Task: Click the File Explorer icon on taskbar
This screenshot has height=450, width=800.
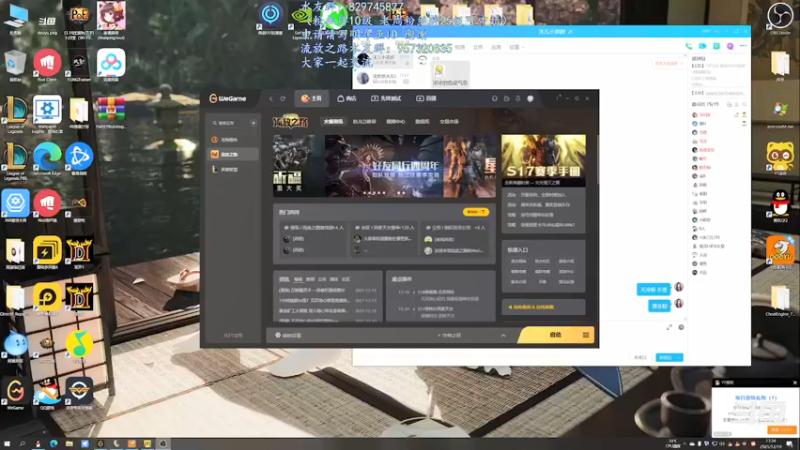Action: tap(69, 444)
